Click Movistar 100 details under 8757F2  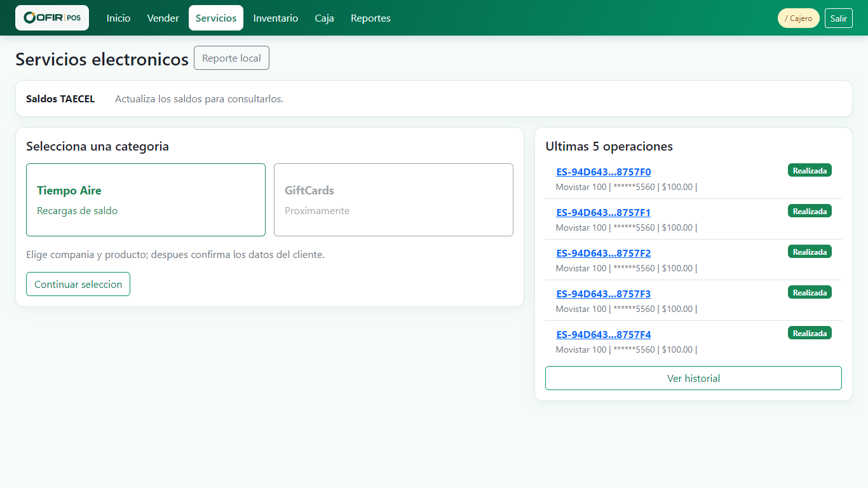click(627, 268)
